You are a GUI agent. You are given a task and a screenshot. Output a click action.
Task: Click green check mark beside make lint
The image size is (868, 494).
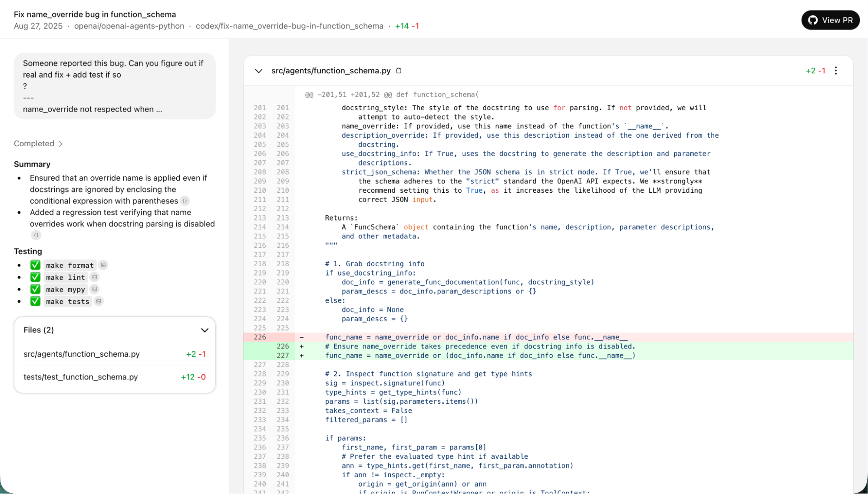click(x=35, y=277)
